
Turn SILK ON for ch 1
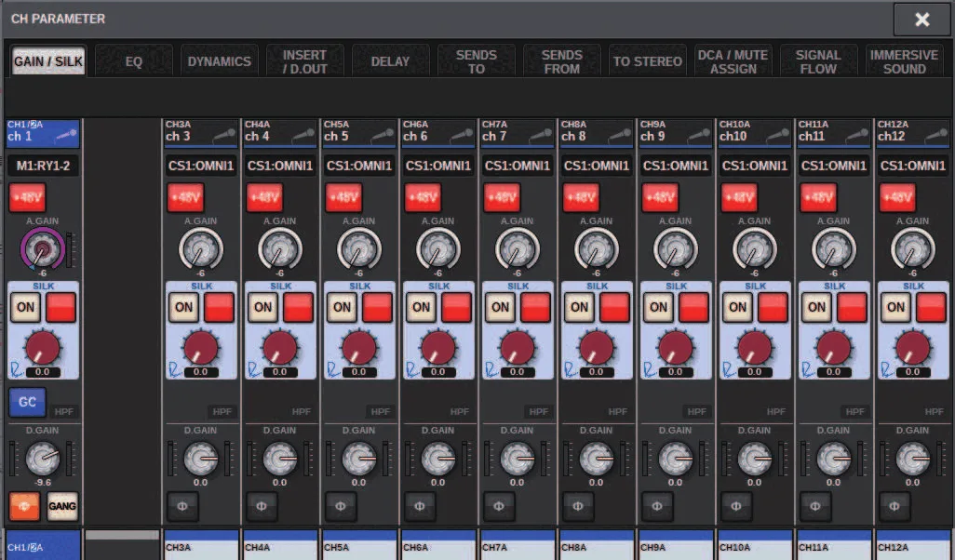tap(25, 307)
